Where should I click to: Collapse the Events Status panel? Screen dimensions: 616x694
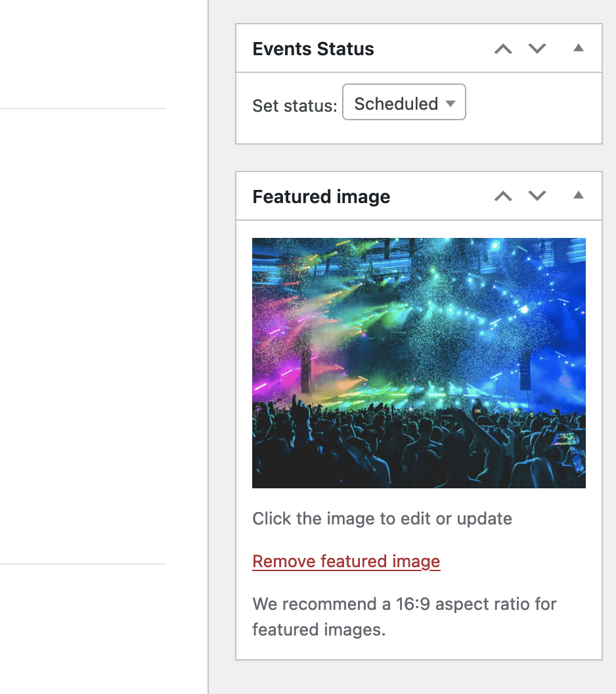pos(578,49)
